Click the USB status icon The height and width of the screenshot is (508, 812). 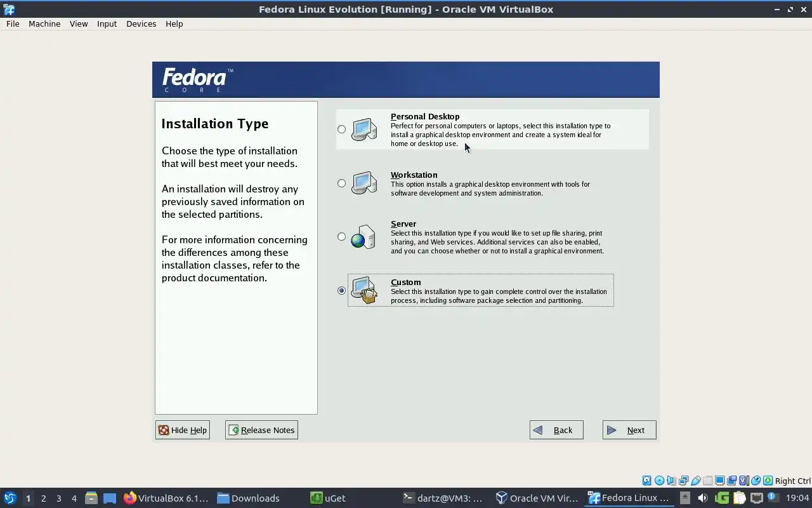pyautogui.click(x=696, y=481)
